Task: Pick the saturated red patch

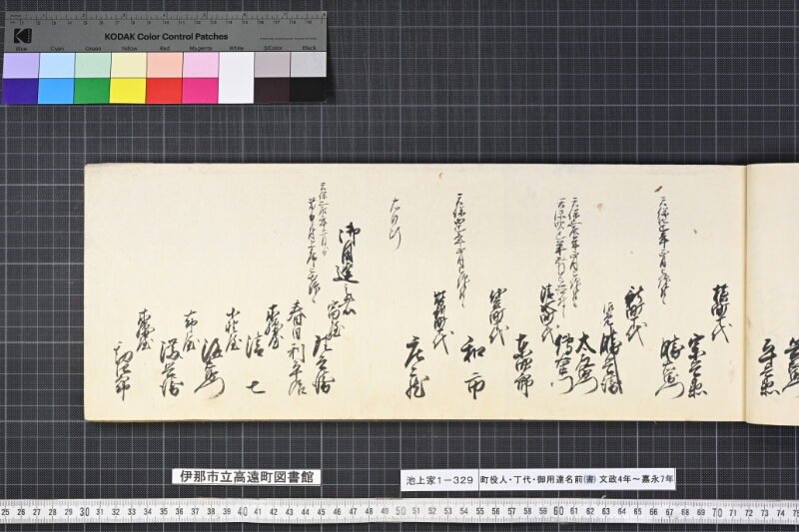Action: [x=164, y=91]
